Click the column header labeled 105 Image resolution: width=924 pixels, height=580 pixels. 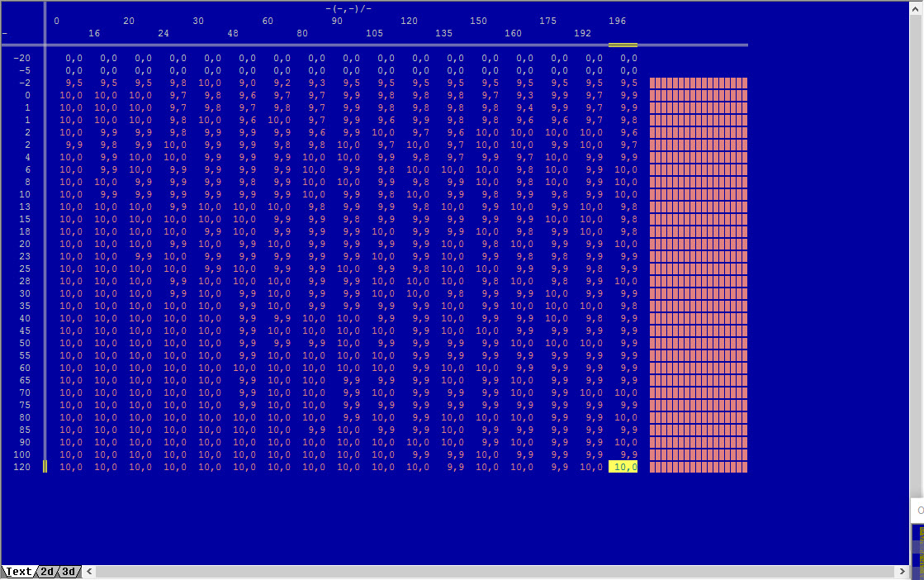[x=374, y=33]
